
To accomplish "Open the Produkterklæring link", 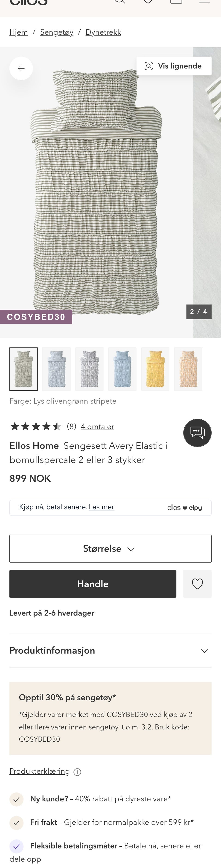I will pyautogui.click(x=39, y=771).
